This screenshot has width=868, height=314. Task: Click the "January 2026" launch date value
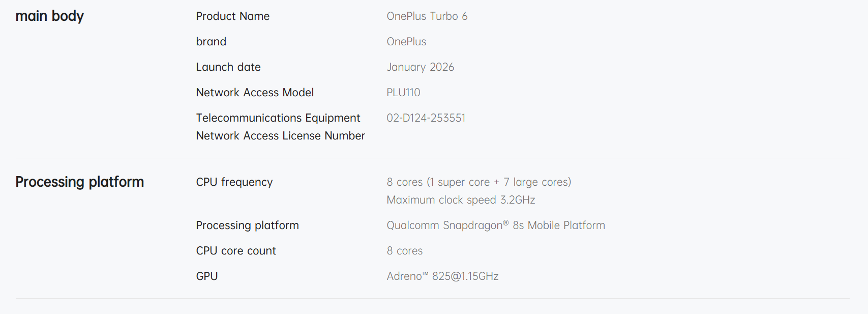pos(420,67)
